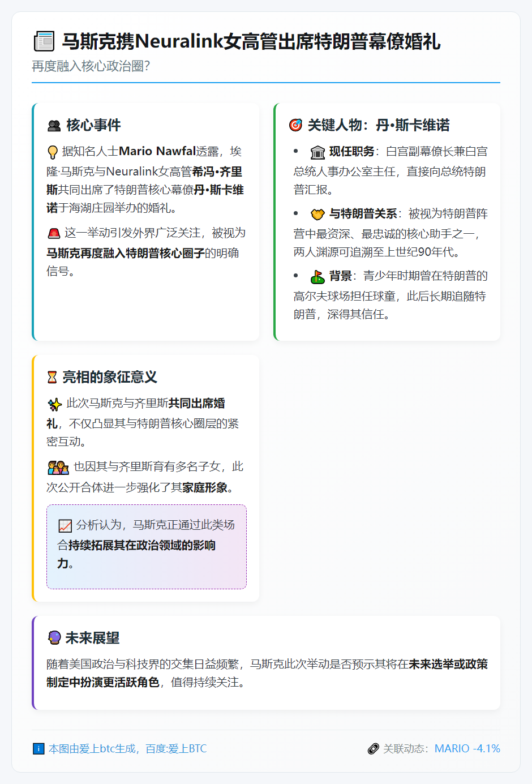This screenshot has height=784, width=532.
Task: Click the link chain icon beside 关联动态
Action: pos(373,749)
